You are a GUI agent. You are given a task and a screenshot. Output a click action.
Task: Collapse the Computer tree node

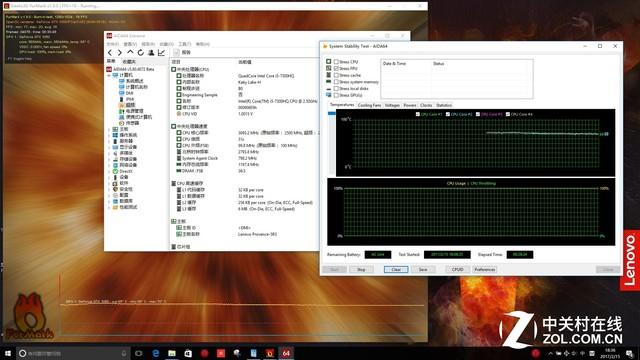click(x=109, y=76)
